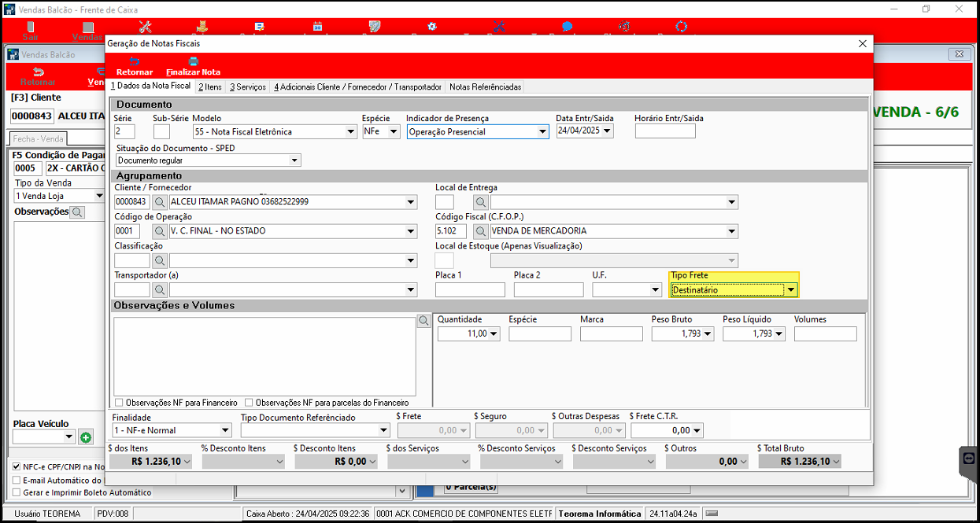This screenshot has width=980, height=523.
Task: Open Finalidade dropdown 1 - NF-e Normal
Action: [x=225, y=430]
